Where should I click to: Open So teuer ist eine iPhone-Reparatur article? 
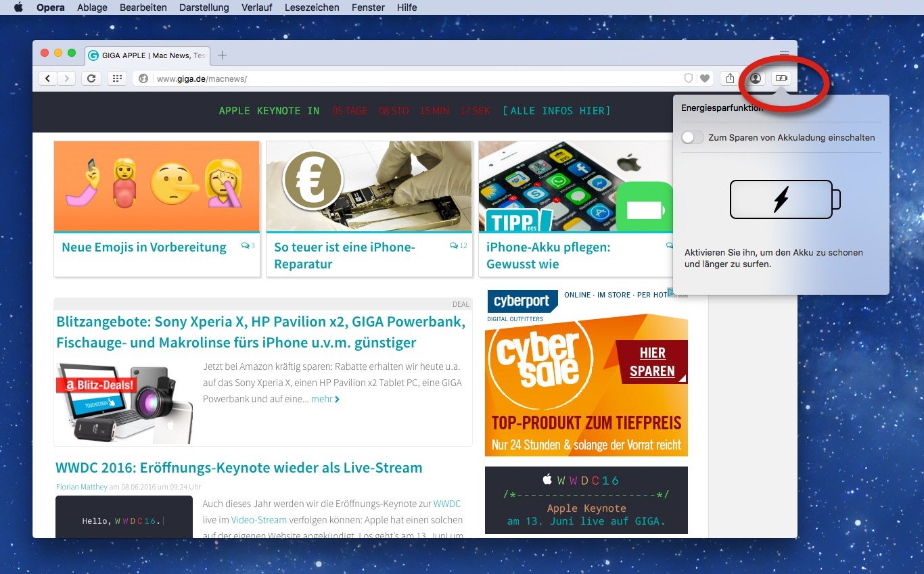click(x=344, y=255)
